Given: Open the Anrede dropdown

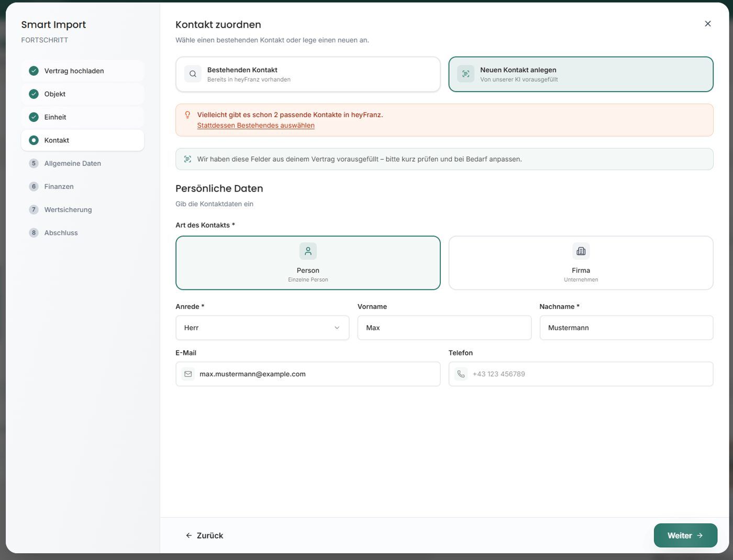Looking at the screenshot, I should click(x=262, y=328).
